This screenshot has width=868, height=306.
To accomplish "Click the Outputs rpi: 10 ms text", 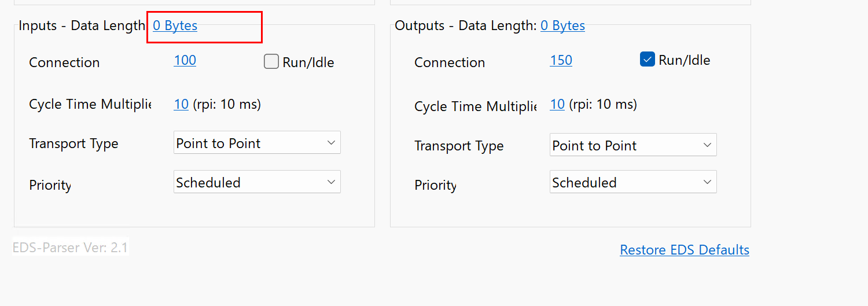I will [x=602, y=105].
